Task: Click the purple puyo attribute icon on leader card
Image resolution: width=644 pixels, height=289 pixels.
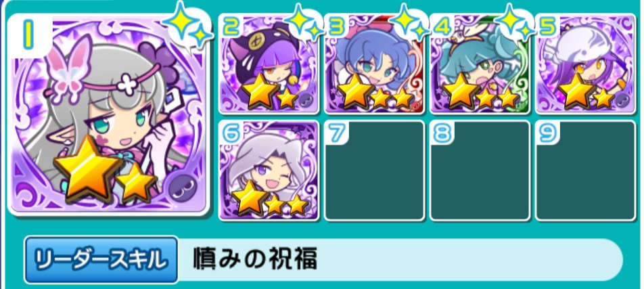Action: click(x=183, y=188)
